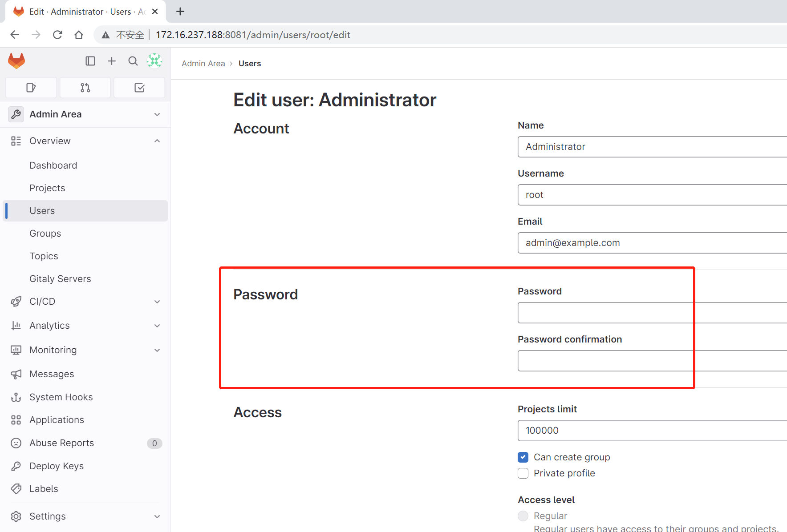The height and width of the screenshot is (532, 787).
Task: Open the merge requests shortcut icon
Action: (x=85, y=88)
